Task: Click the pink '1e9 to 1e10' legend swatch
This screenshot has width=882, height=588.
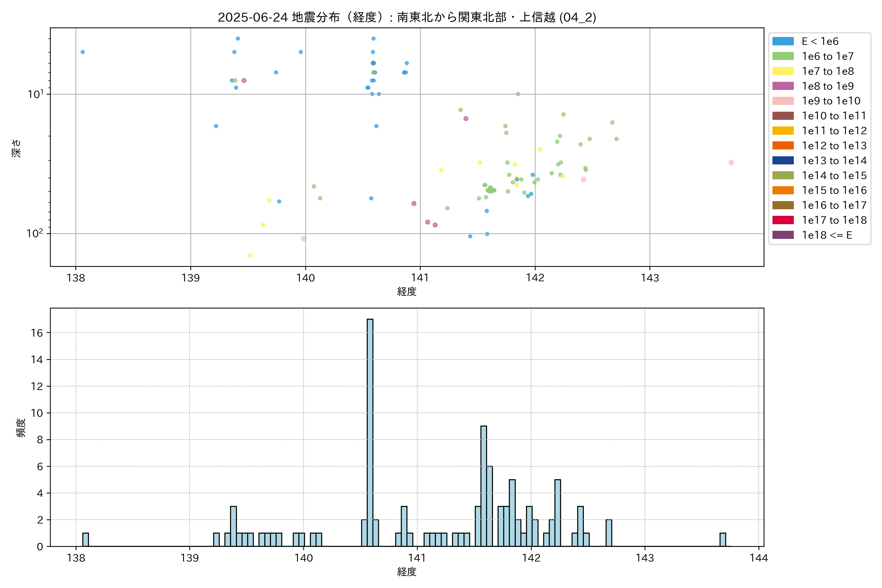Action: [783, 101]
